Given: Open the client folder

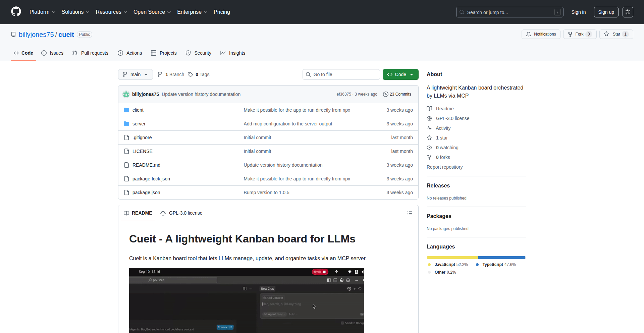Looking at the screenshot, I should coord(138,110).
